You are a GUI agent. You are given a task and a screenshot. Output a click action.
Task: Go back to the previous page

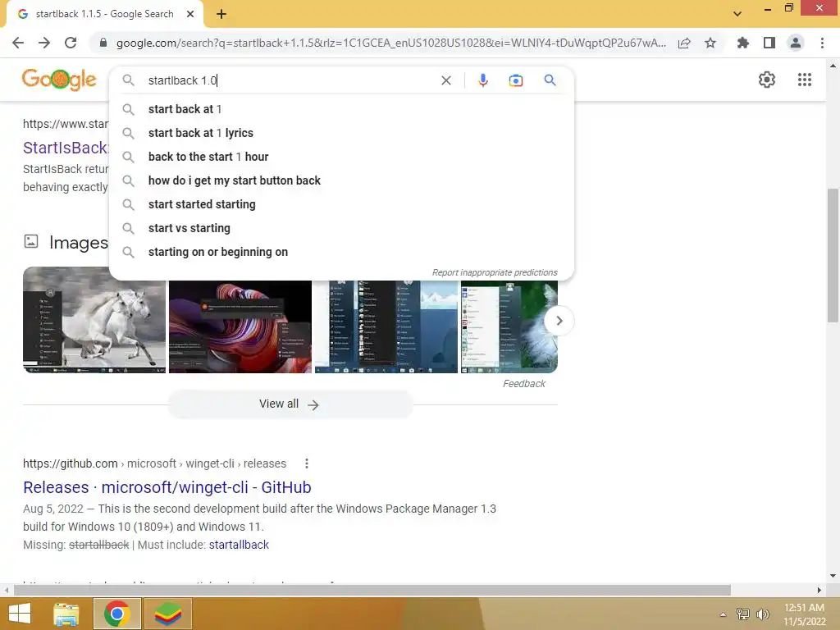click(18, 43)
